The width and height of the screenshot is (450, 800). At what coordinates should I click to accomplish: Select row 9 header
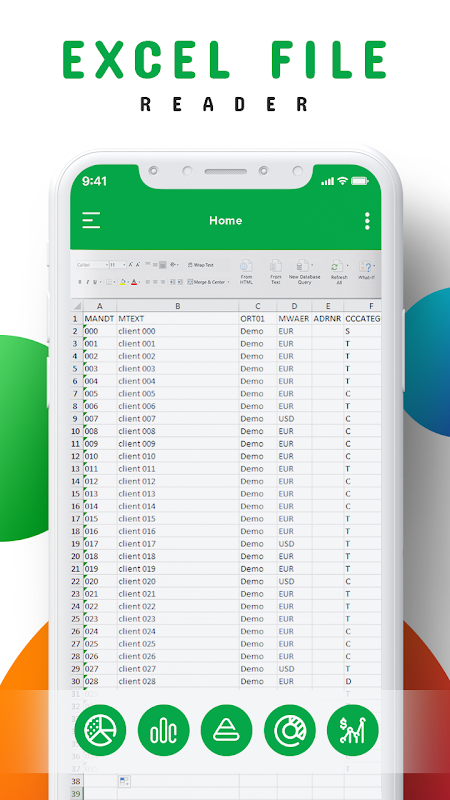pyautogui.click(x=77, y=419)
